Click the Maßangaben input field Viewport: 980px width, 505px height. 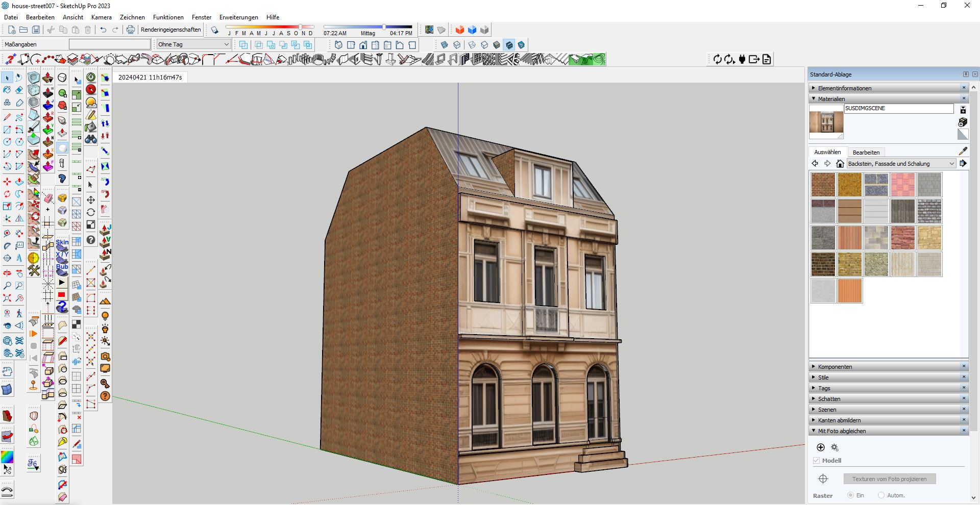(x=109, y=44)
